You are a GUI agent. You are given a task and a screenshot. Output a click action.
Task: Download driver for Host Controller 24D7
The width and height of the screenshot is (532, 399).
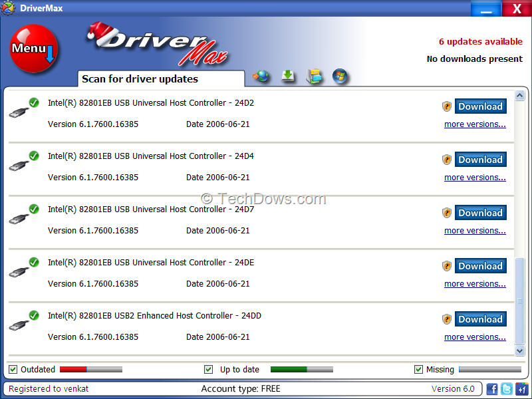click(480, 213)
